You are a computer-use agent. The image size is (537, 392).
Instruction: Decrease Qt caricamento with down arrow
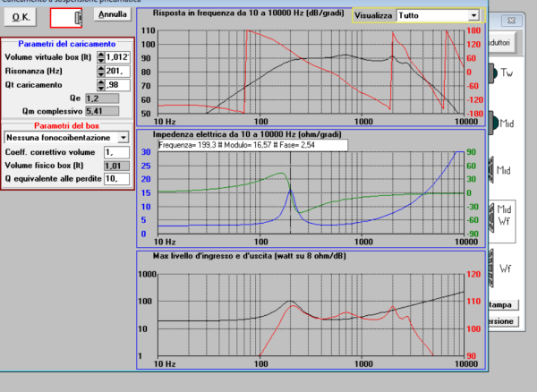[100, 88]
